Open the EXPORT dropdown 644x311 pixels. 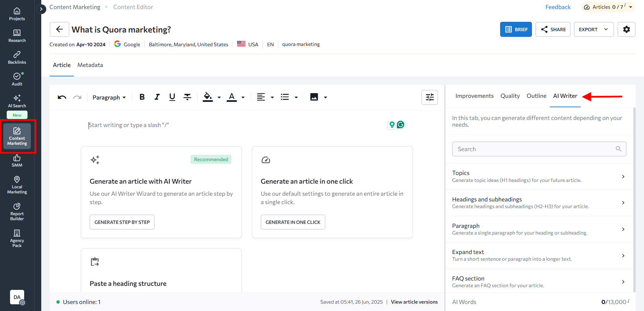pyautogui.click(x=594, y=29)
